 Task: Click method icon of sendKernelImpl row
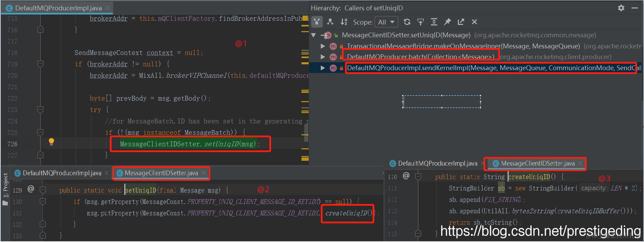[x=333, y=68]
